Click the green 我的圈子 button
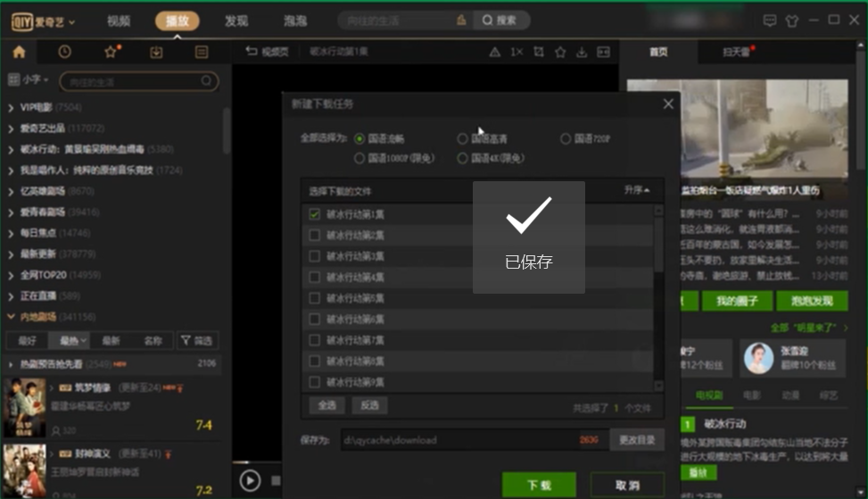Viewport: 868px width, 499px height. pos(738,301)
